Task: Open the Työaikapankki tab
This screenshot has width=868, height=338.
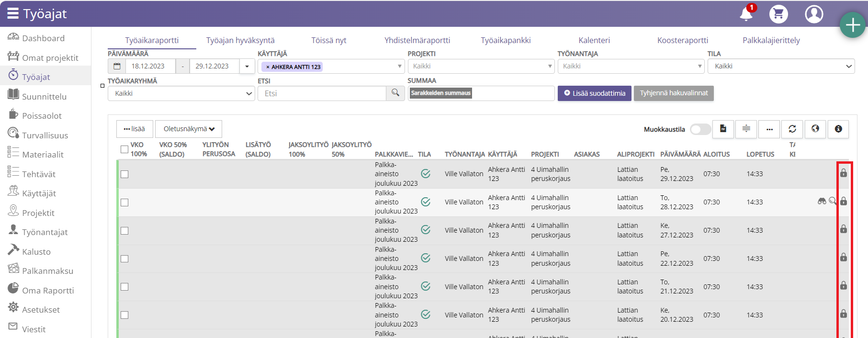Action: [506, 40]
